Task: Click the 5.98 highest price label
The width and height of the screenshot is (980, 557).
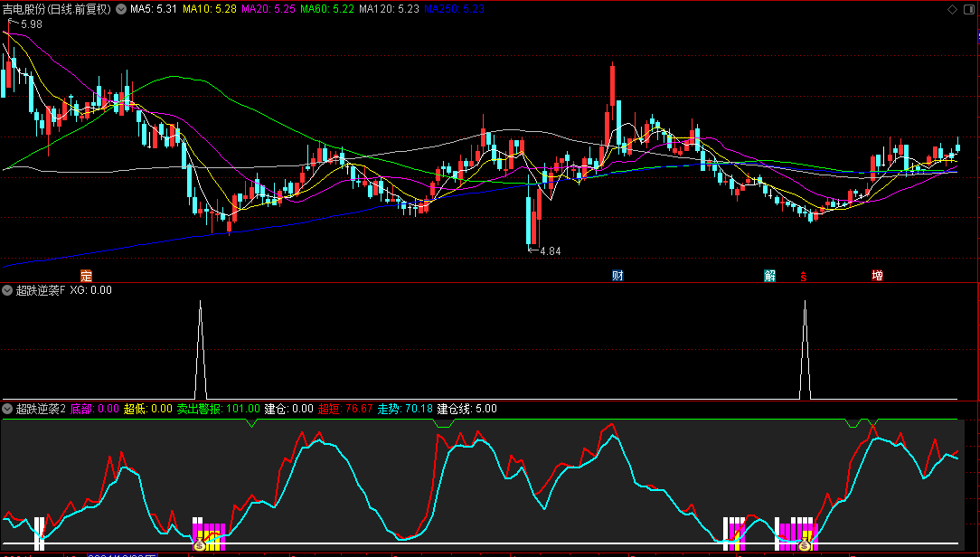Action: pyautogui.click(x=31, y=24)
